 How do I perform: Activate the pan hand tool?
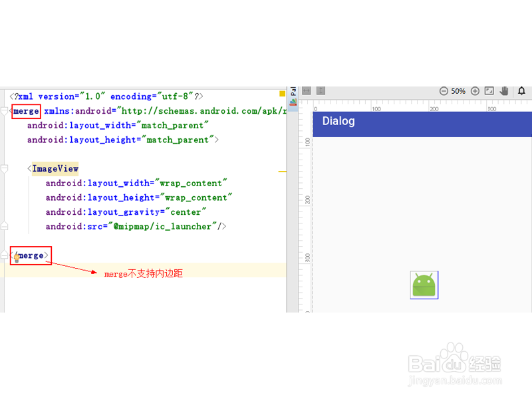[x=504, y=90]
